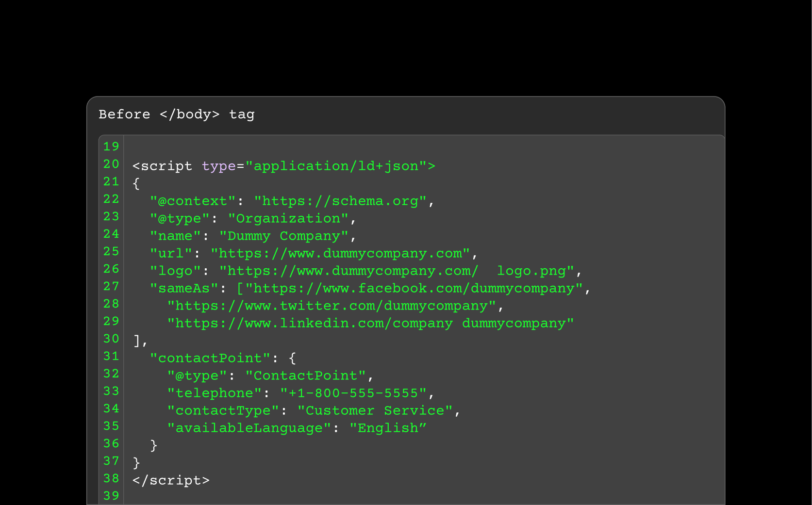The height and width of the screenshot is (505, 812).
Task: Click the "sameAs" key
Action: click(184, 289)
